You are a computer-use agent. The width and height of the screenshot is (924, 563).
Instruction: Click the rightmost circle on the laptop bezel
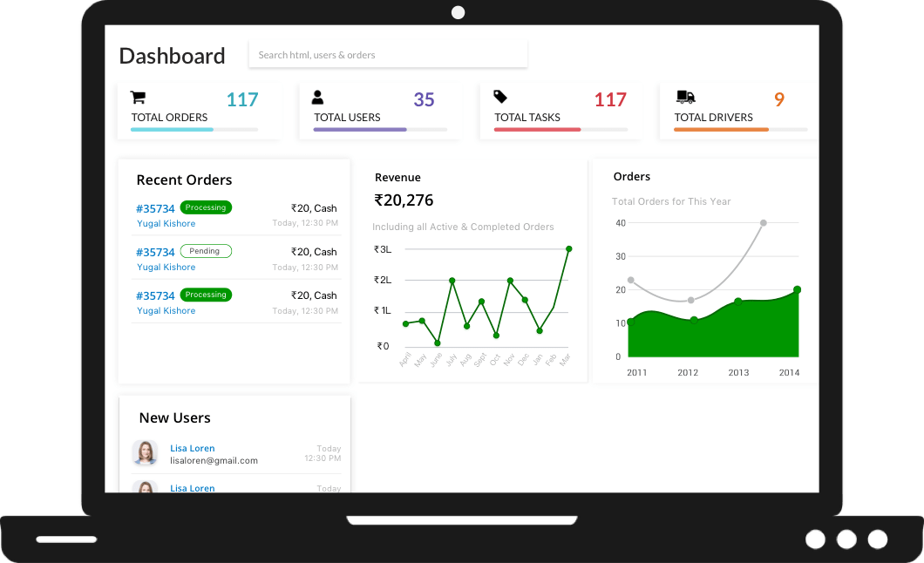pyautogui.click(x=877, y=539)
